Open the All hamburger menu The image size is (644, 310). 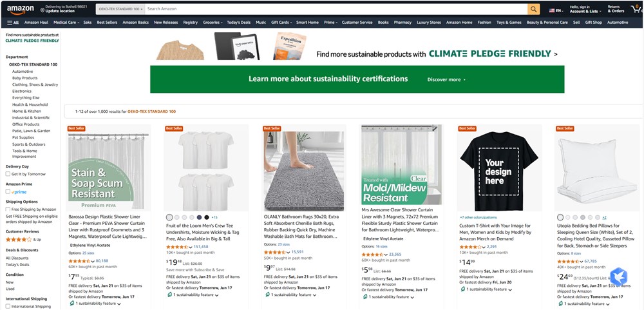[13, 23]
